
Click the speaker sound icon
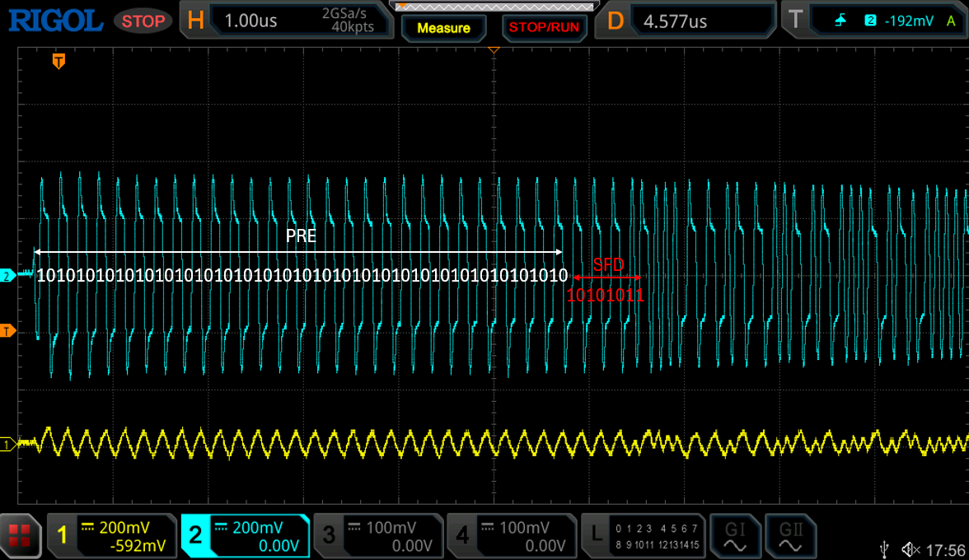tap(910, 548)
